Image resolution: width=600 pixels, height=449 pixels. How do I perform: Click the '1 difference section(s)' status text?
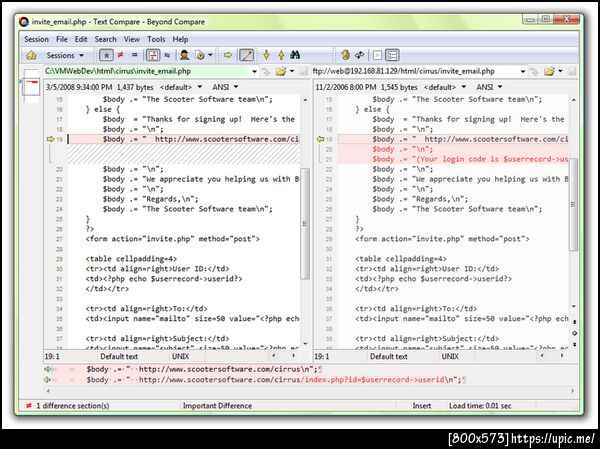pyautogui.click(x=73, y=406)
